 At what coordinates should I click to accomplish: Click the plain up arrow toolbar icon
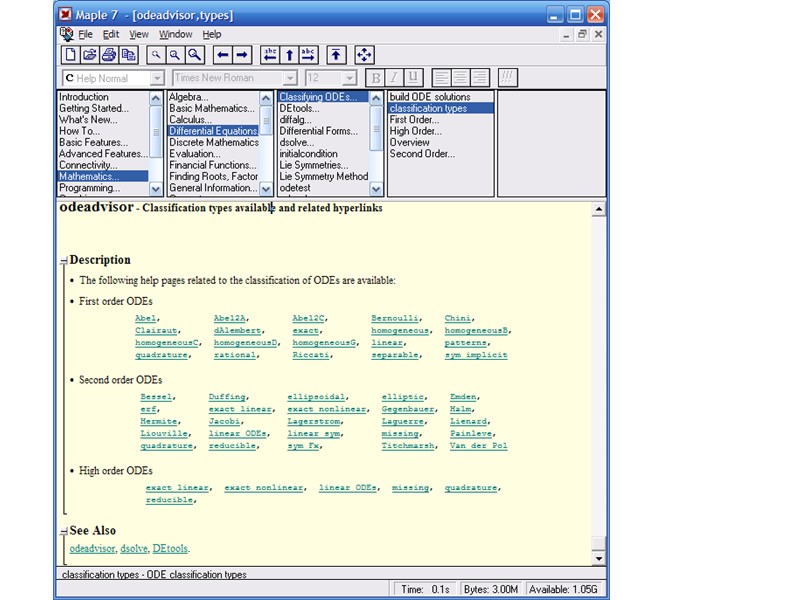click(289, 55)
